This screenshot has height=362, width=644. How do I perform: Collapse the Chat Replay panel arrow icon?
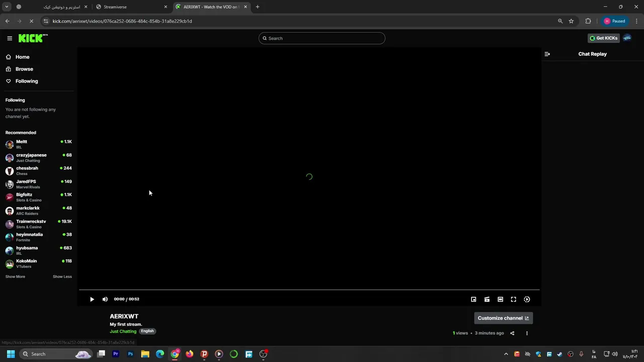[547, 54]
